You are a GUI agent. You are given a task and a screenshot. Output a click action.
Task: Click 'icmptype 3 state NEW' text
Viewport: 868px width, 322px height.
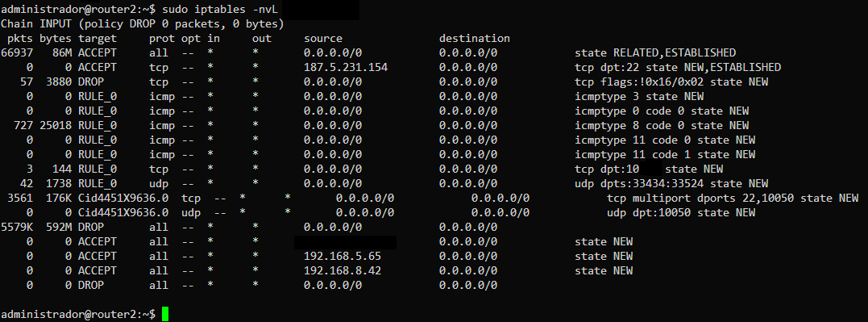coord(639,96)
